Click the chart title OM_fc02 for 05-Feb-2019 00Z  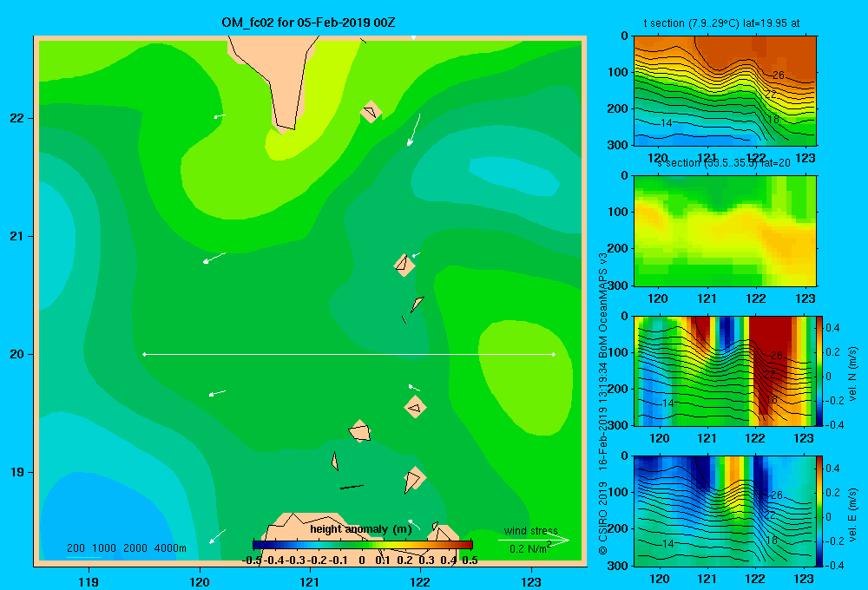pos(308,23)
